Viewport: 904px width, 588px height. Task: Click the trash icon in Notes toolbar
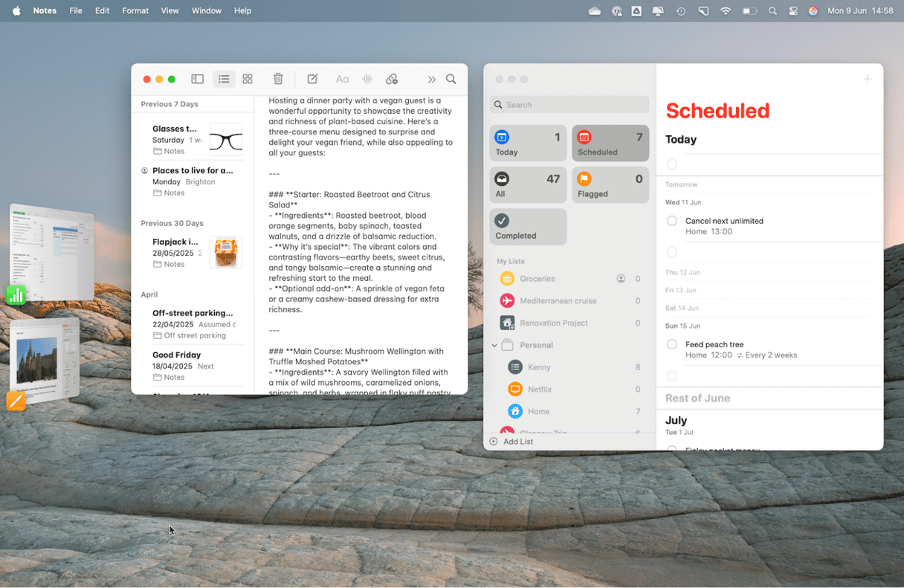(x=278, y=79)
